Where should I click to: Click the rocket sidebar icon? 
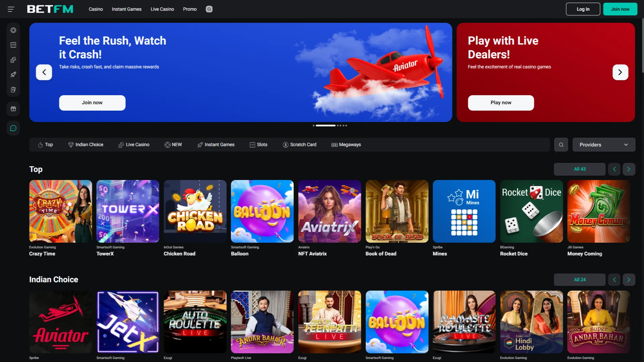(13, 74)
